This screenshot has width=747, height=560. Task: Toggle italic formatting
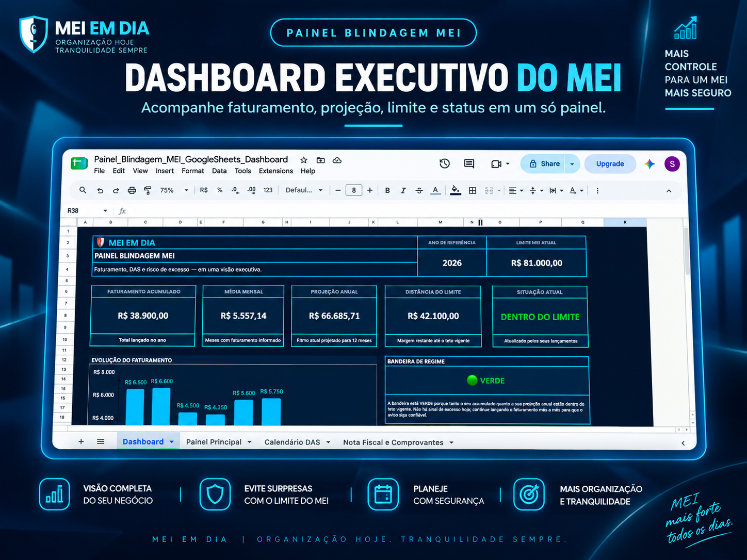(403, 190)
